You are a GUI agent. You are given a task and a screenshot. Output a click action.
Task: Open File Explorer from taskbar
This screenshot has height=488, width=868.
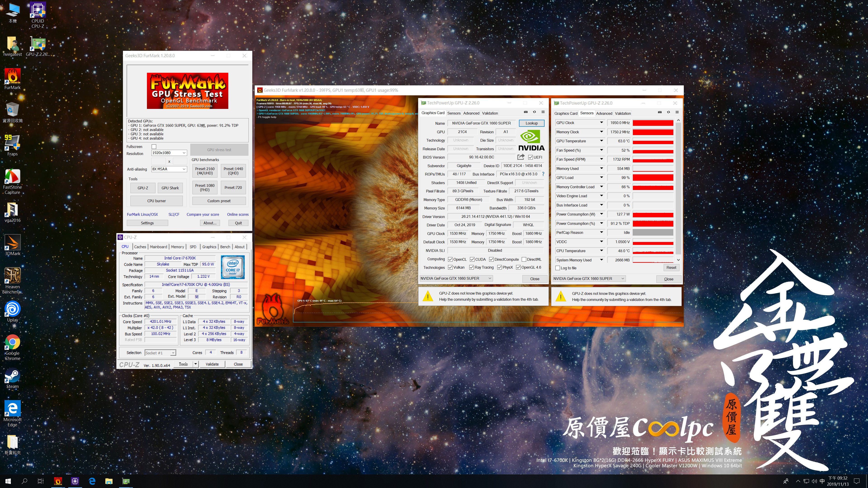[x=108, y=481]
